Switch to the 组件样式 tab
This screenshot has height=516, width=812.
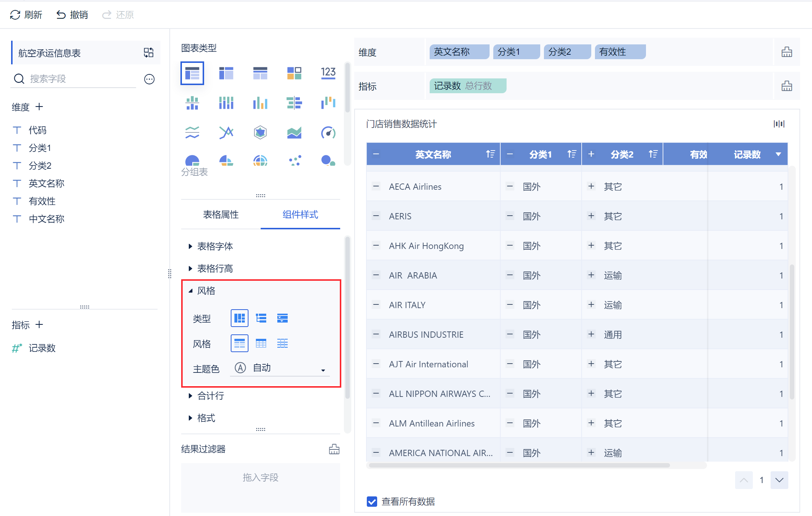300,215
